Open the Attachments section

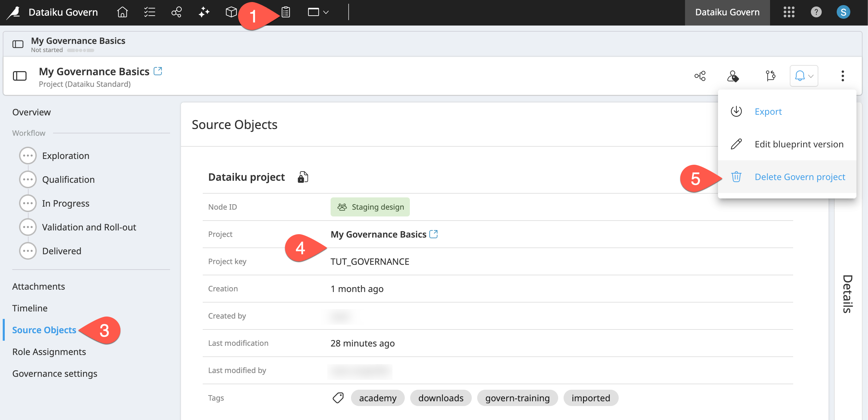coord(38,287)
